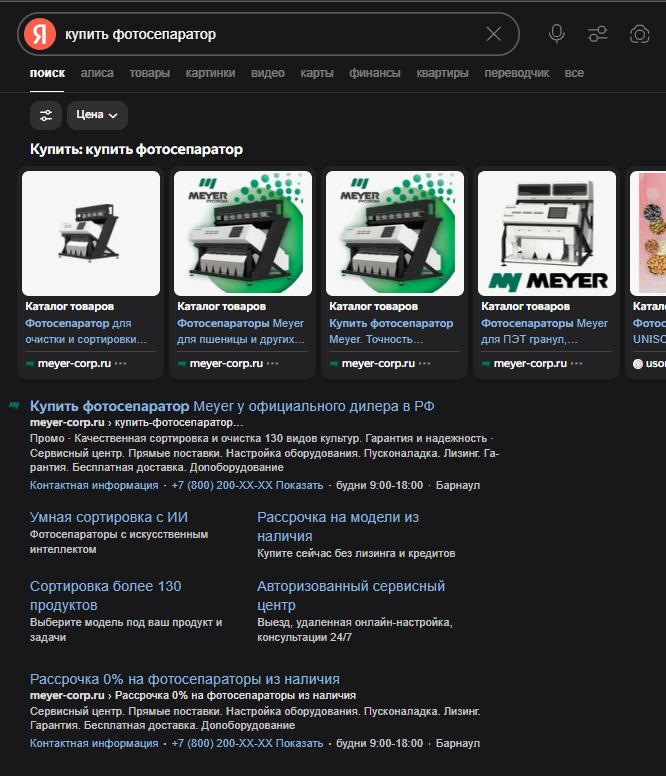
Task: Open Умная сортировка с ИИ sitelink
Action: (109, 517)
